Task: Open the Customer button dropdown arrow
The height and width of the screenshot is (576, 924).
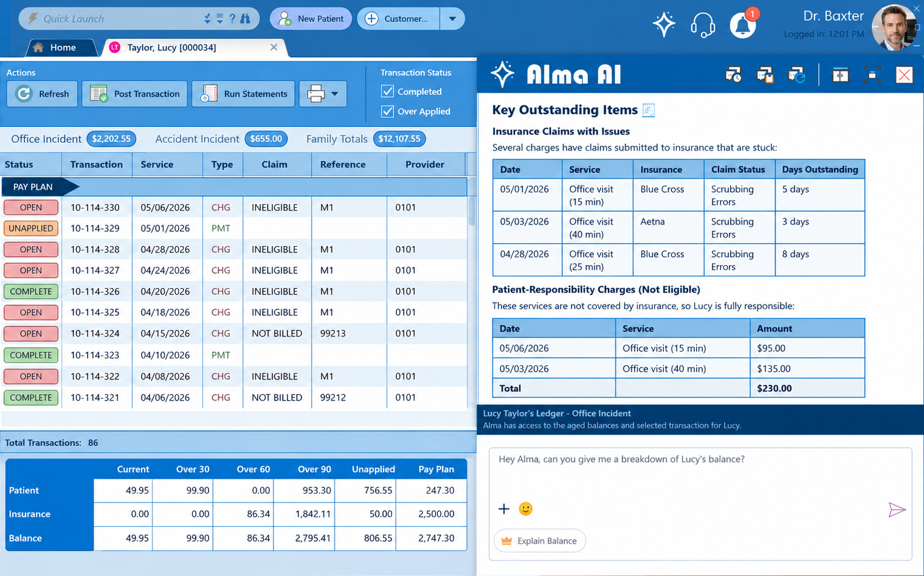Action: coord(452,19)
